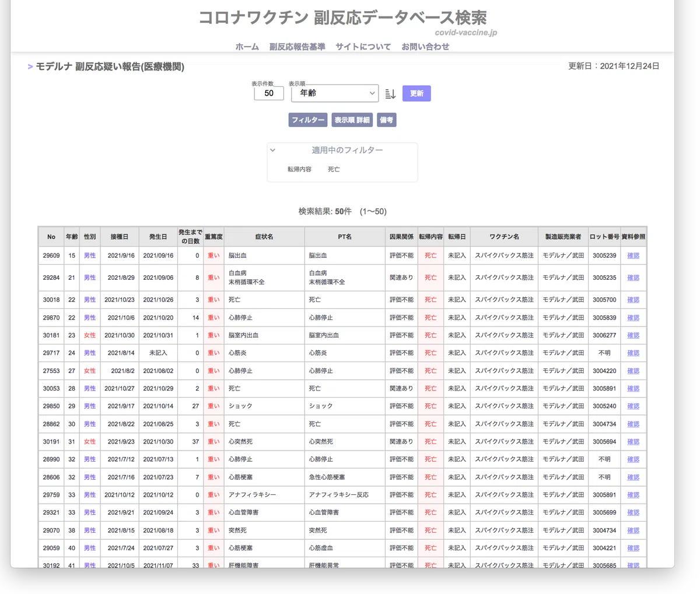Click lot number 3005239
This screenshot has height=594, width=700.
[x=604, y=255]
